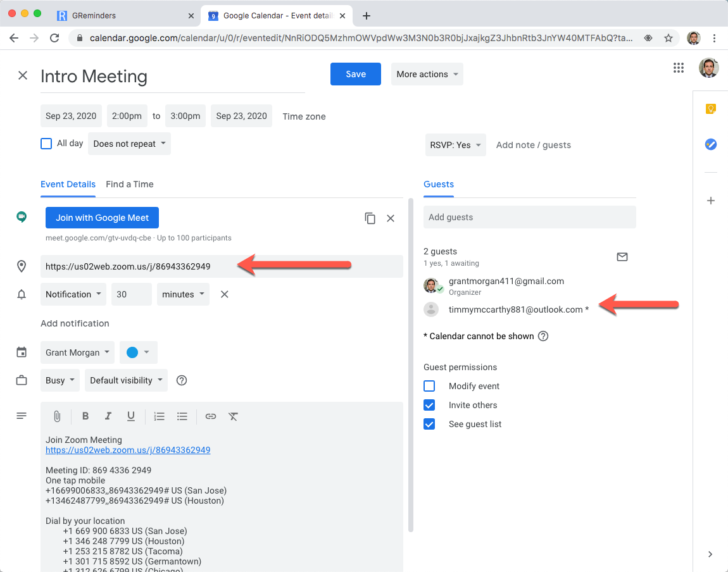Click the event details scrollbar
Screen dimensions: 728x572
410,365
